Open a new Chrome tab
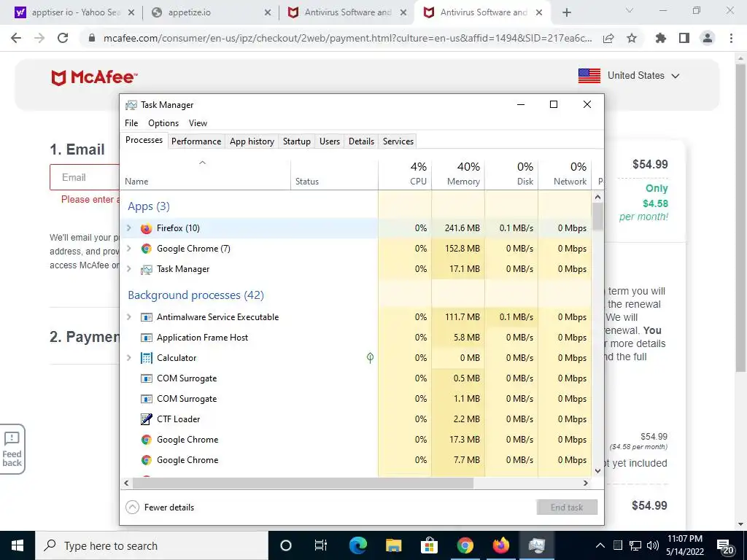 566,13
